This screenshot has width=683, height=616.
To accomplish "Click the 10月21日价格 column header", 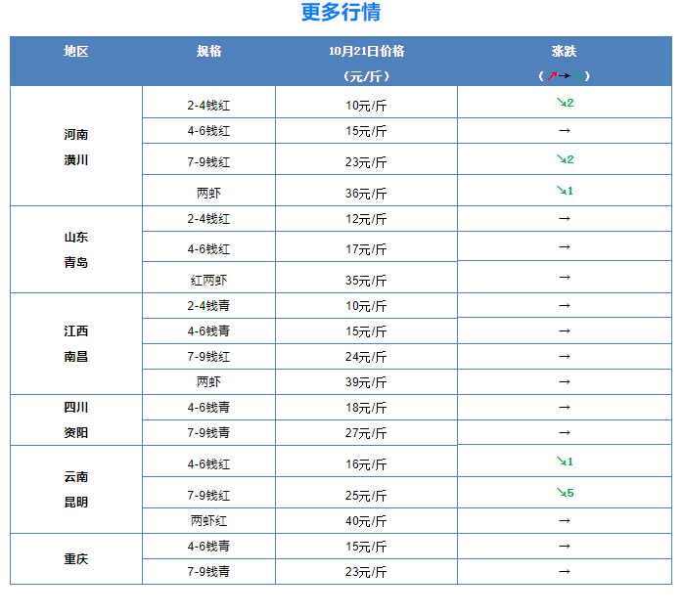I will pos(366,51).
